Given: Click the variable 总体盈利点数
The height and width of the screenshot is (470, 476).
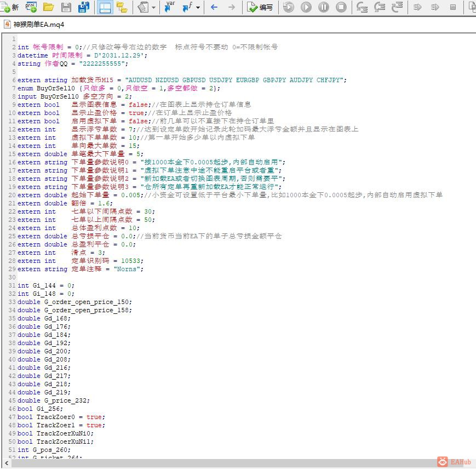Looking at the screenshot, I should point(94,228).
